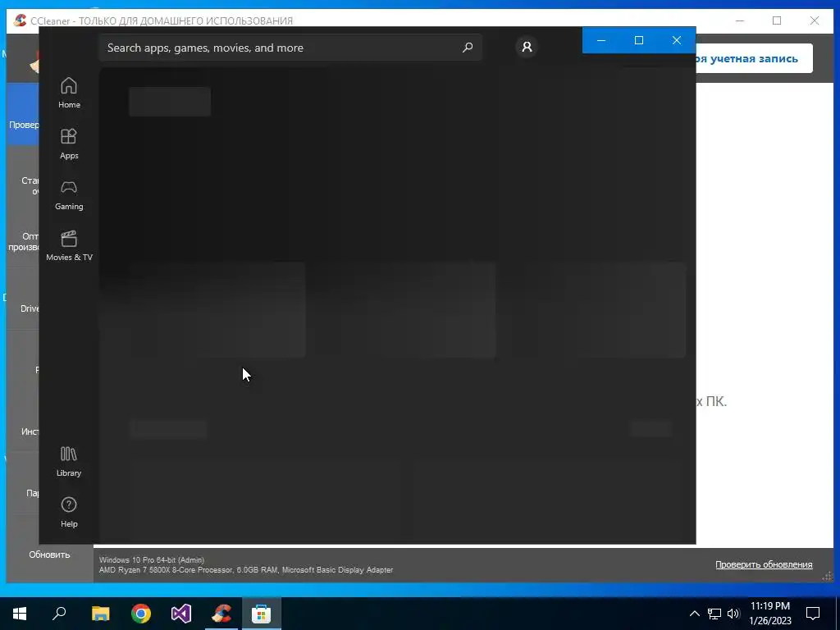Go to Gaming section in Store
The width and height of the screenshot is (840, 630).
point(69,195)
